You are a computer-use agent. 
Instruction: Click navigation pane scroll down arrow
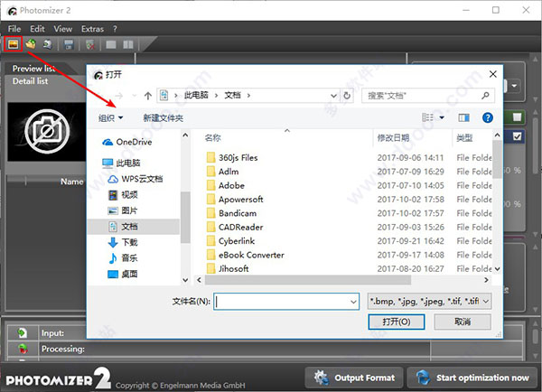click(185, 280)
